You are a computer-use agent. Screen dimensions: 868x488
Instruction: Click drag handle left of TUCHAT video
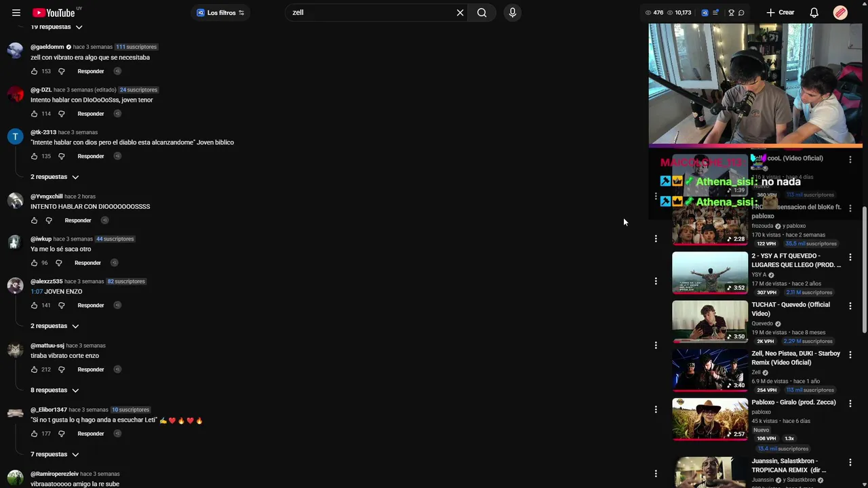pos(656,346)
